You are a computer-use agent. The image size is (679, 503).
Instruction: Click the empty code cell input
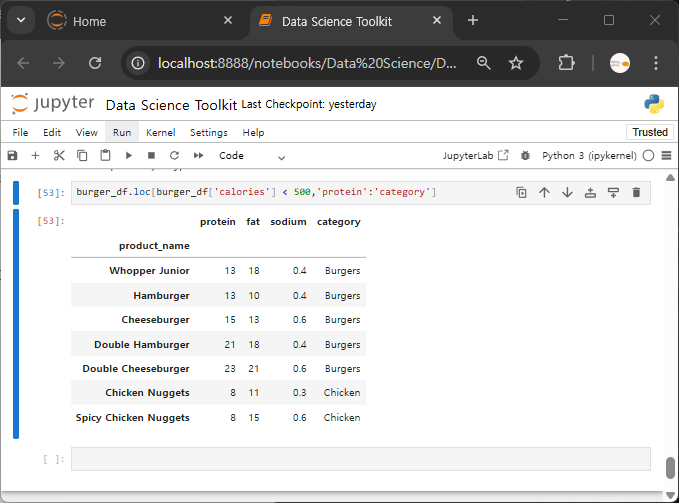click(x=361, y=459)
